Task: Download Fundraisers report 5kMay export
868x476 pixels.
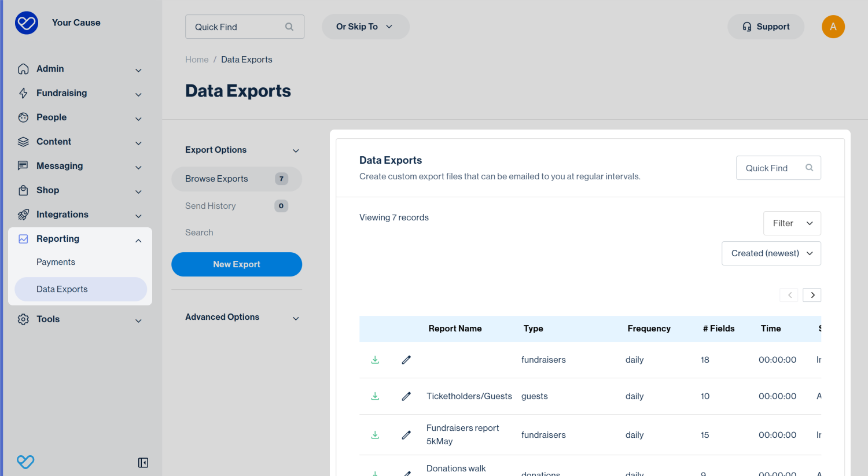Action: [375, 435]
